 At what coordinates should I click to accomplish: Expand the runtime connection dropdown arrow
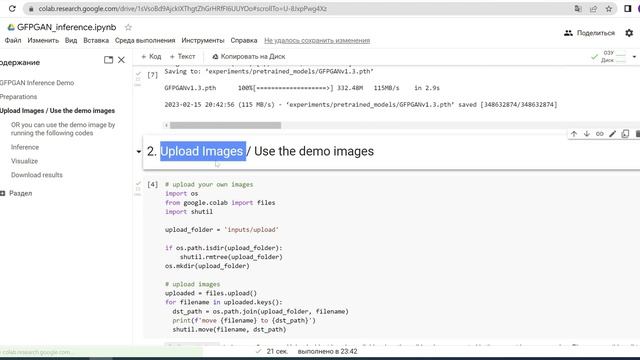point(634,57)
